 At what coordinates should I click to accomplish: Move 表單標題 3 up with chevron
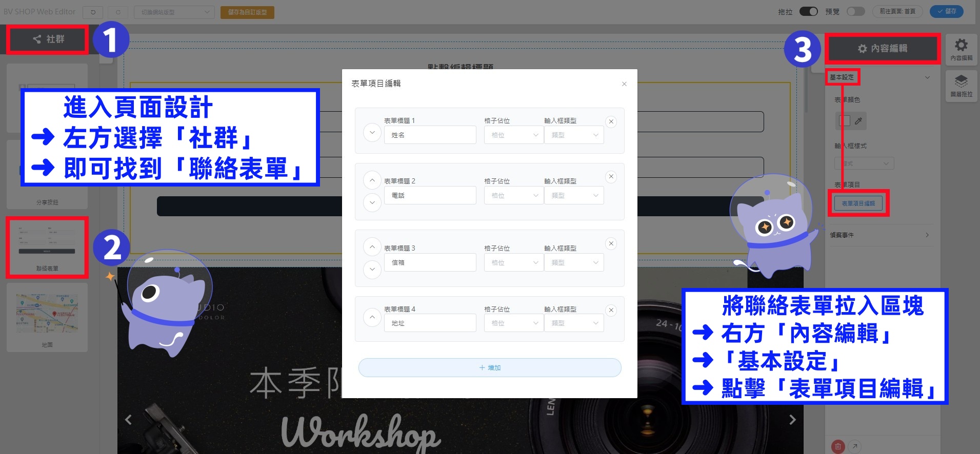click(x=372, y=247)
